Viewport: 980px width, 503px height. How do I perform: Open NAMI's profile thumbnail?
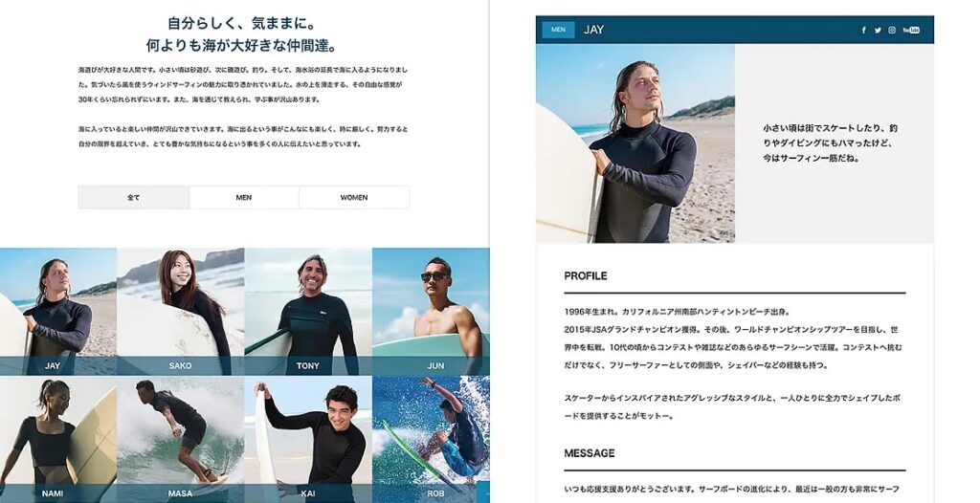(x=58, y=439)
